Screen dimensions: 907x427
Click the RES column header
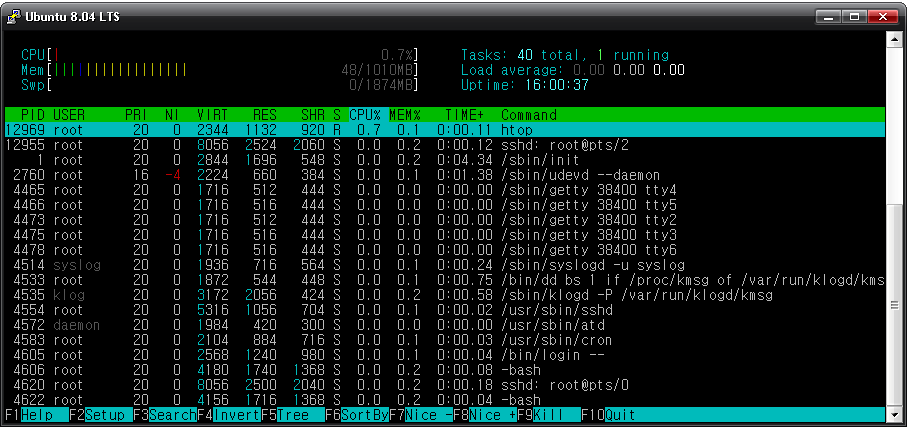(264, 115)
